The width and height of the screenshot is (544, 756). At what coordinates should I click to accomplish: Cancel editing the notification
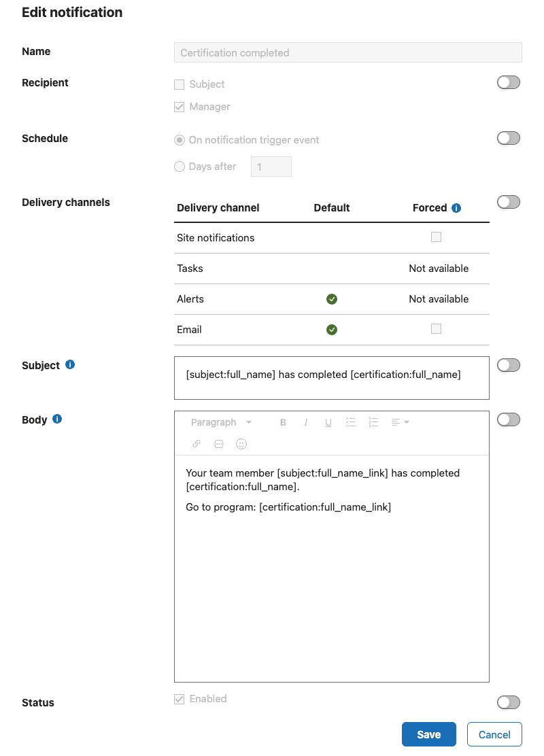(x=494, y=734)
